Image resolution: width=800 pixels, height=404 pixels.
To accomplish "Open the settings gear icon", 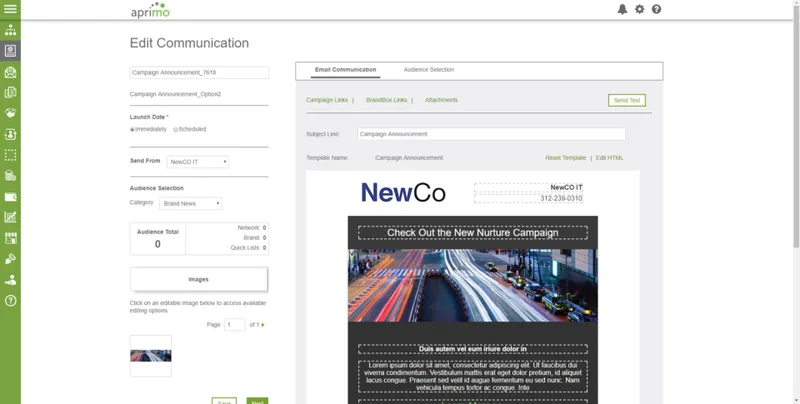I will (x=639, y=9).
